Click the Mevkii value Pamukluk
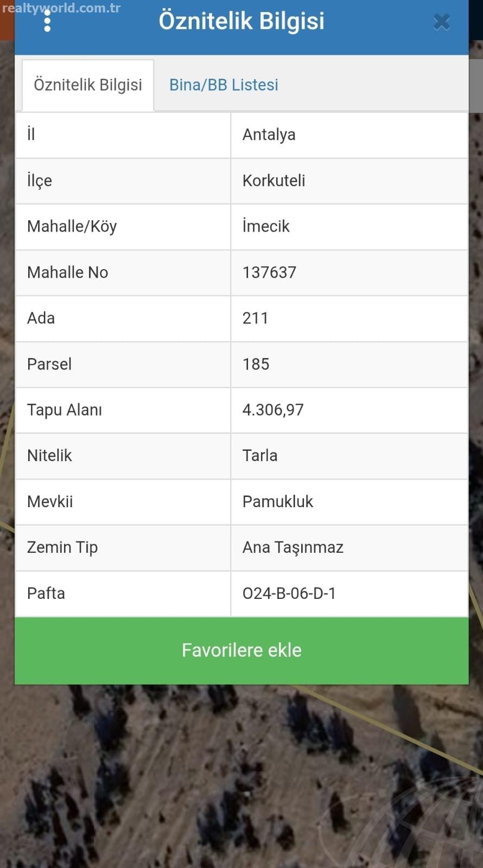This screenshot has height=868, width=483. coord(278,501)
